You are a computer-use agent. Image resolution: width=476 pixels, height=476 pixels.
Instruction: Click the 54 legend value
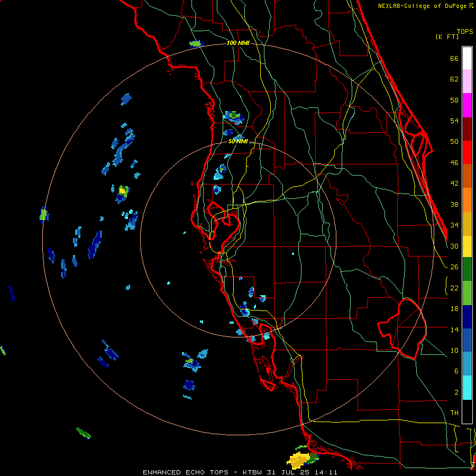pos(454,121)
